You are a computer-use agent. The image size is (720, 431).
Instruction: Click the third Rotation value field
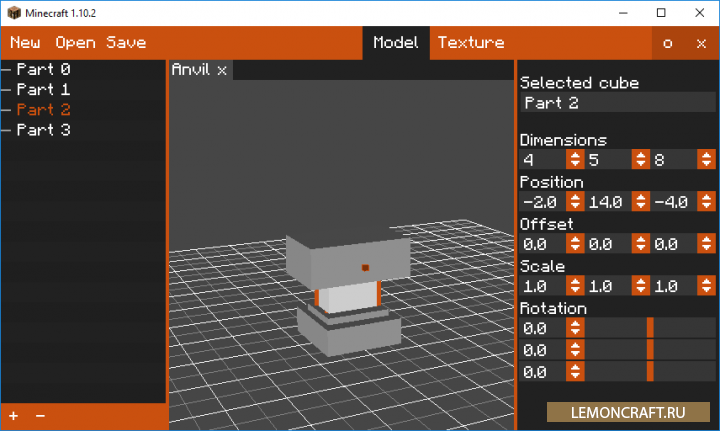click(x=543, y=371)
